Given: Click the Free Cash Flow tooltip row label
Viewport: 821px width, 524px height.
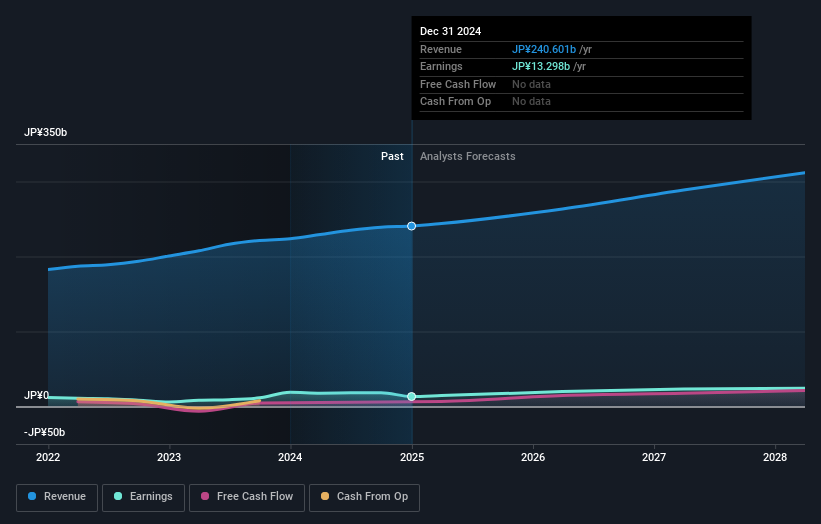Looking at the screenshot, I should (x=458, y=84).
